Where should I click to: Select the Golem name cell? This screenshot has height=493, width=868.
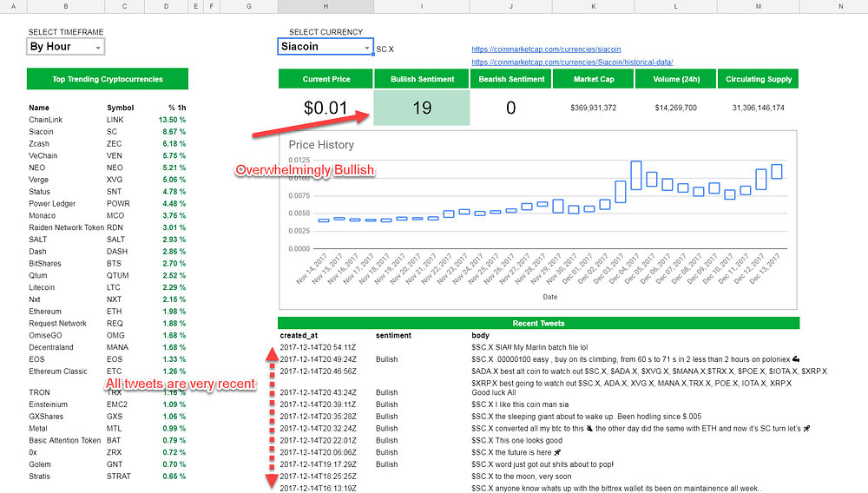point(40,464)
